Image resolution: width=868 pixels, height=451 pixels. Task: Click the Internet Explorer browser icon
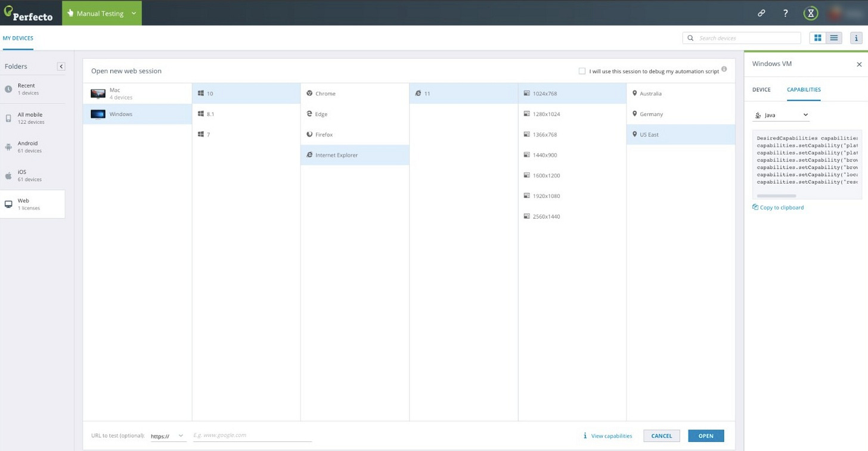(x=309, y=154)
